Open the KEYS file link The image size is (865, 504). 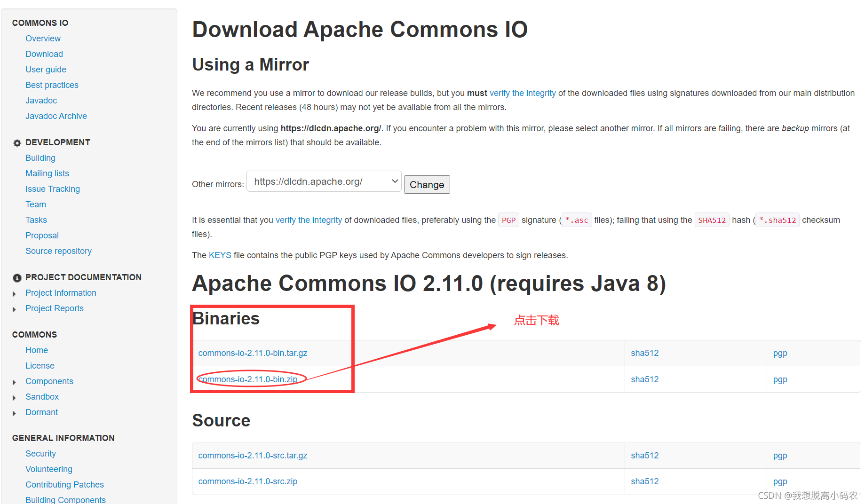pos(220,255)
